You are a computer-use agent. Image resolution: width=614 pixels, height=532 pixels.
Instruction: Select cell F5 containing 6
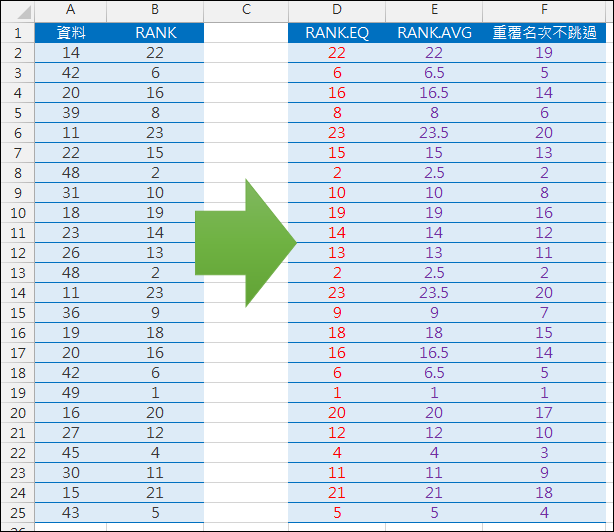point(544,113)
